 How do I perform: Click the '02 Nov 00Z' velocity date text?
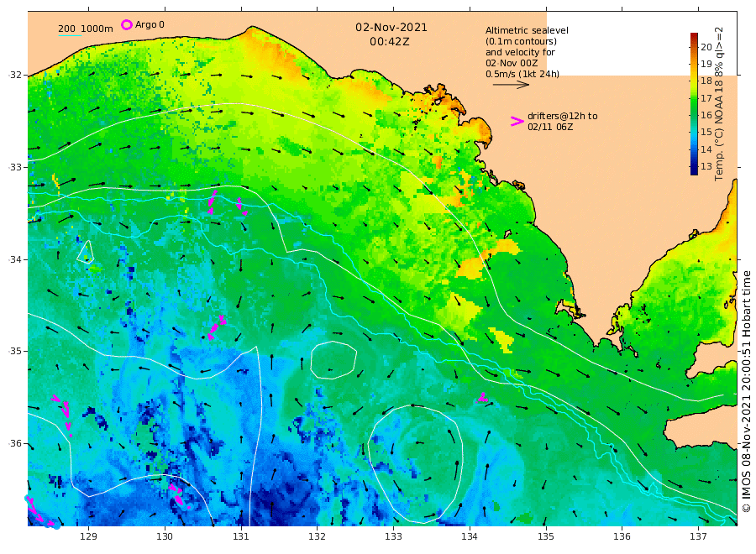pos(512,63)
